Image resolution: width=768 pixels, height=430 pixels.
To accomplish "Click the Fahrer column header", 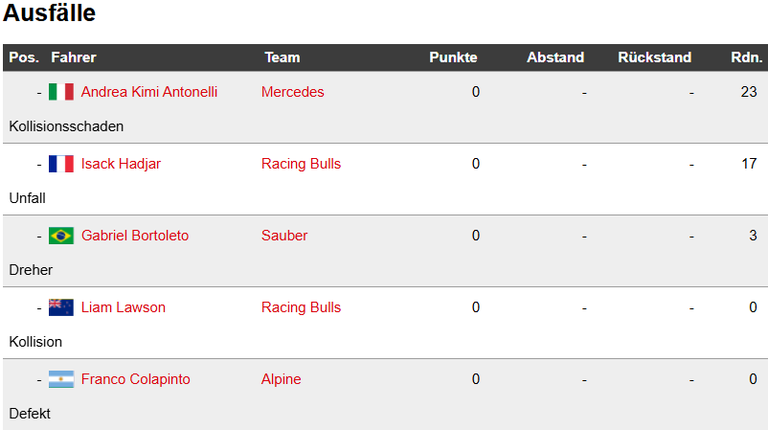I will click(x=73, y=57).
